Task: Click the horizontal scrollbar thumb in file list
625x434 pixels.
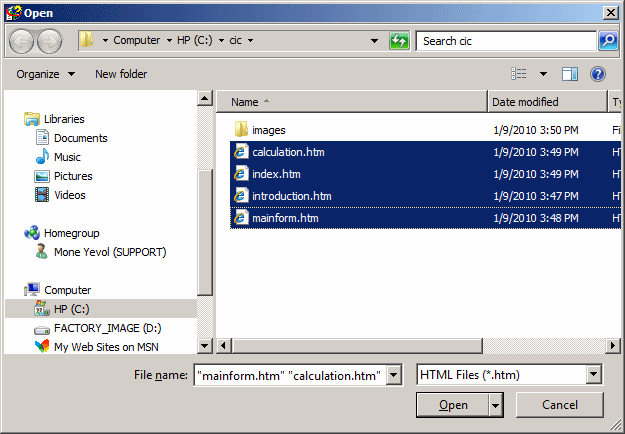Action: 357,346
